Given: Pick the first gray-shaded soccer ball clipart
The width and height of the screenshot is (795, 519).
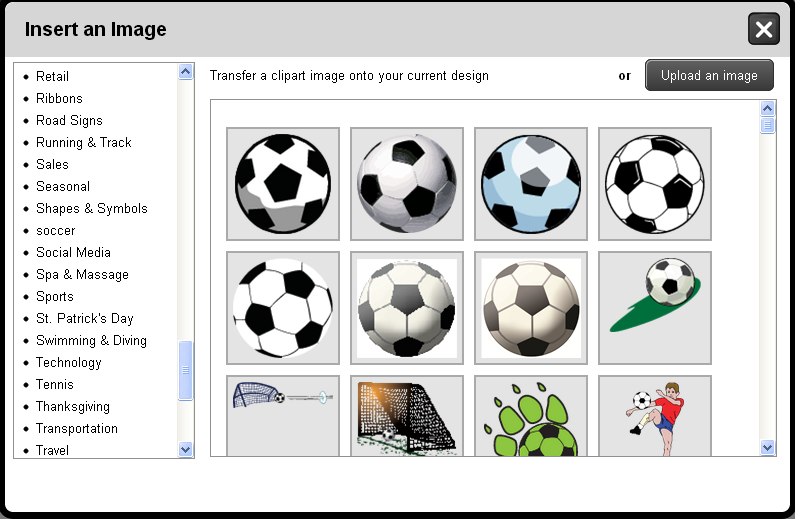Looking at the screenshot, I should point(283,184).
